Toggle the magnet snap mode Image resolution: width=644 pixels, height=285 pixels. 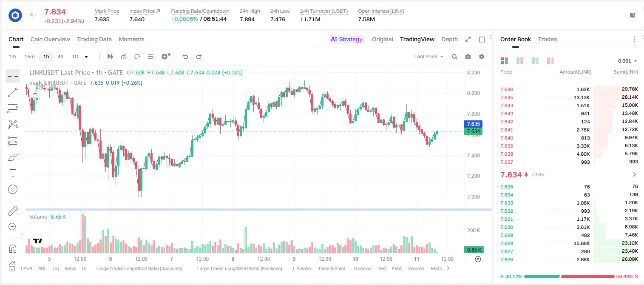[13, 249]
